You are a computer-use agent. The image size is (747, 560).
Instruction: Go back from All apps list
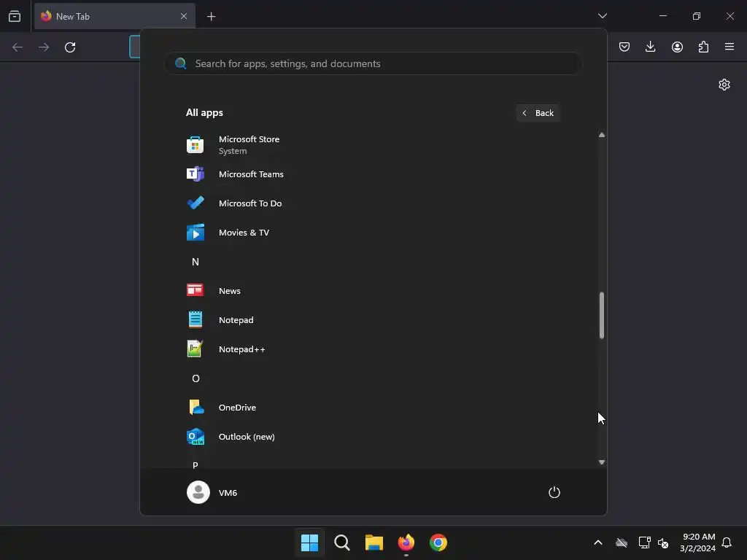(x=538, y=113)
